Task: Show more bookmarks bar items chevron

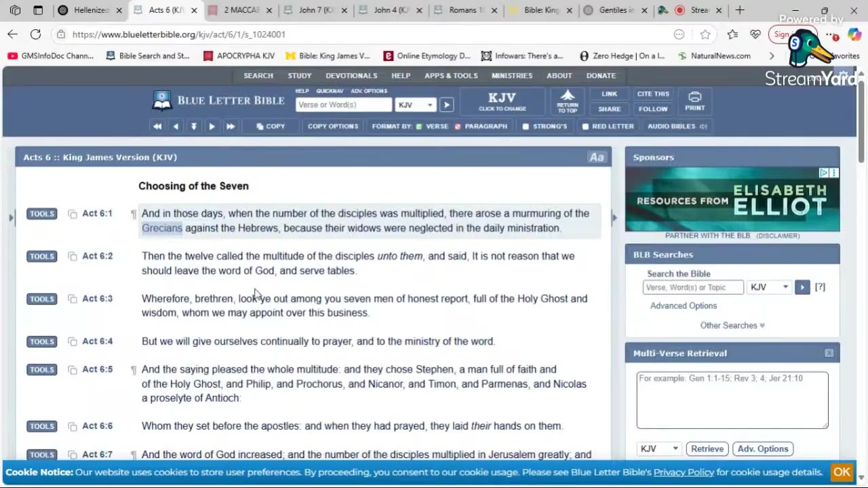Action: 772,56
